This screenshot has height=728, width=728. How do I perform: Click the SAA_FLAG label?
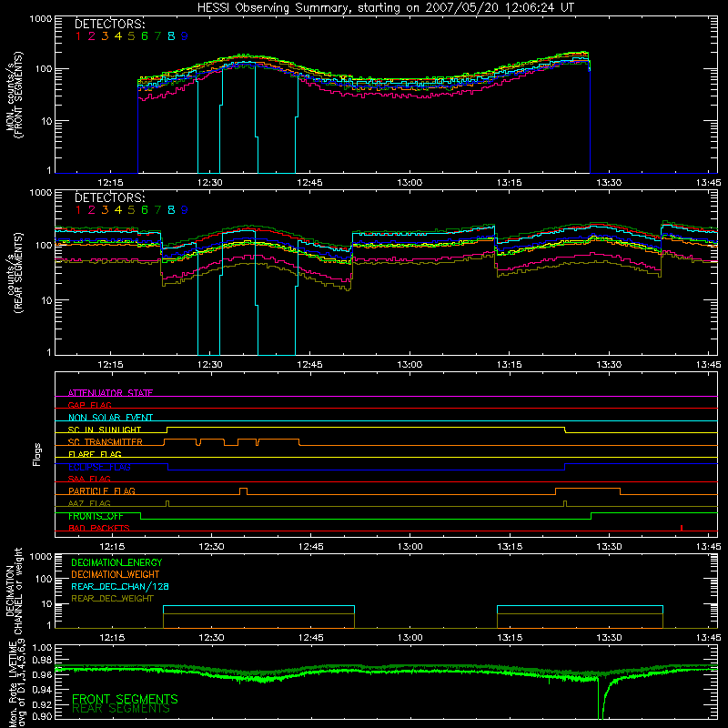89,479
